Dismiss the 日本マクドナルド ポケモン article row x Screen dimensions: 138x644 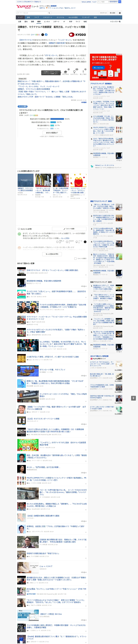[x=86, y=275]
